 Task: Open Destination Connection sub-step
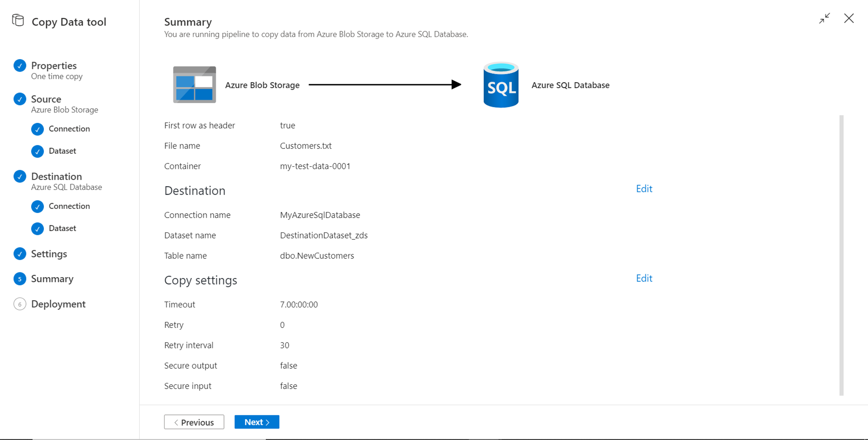(69, 206)
